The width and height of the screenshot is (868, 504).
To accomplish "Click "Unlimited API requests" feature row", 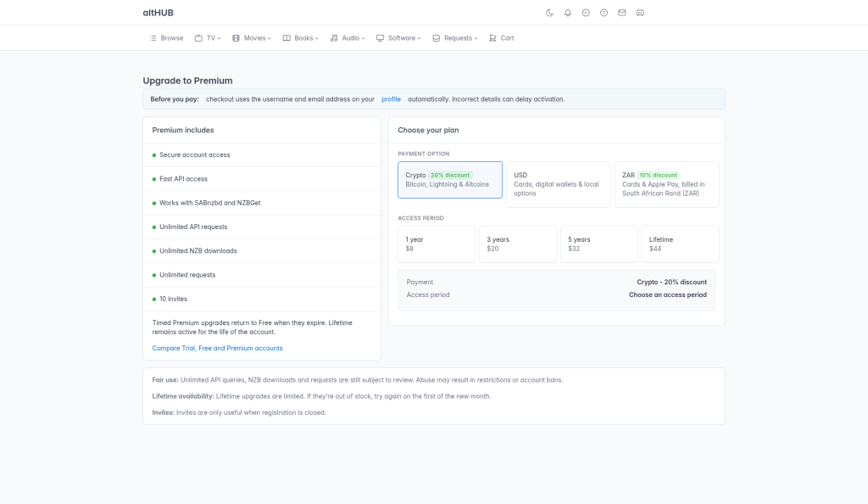I will click(x=262, y=227).
